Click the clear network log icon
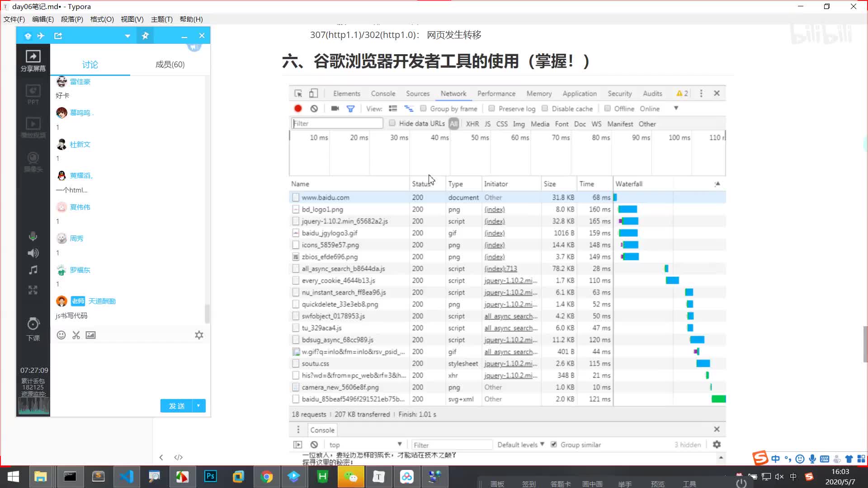The image size is (868, 488). 314,108
